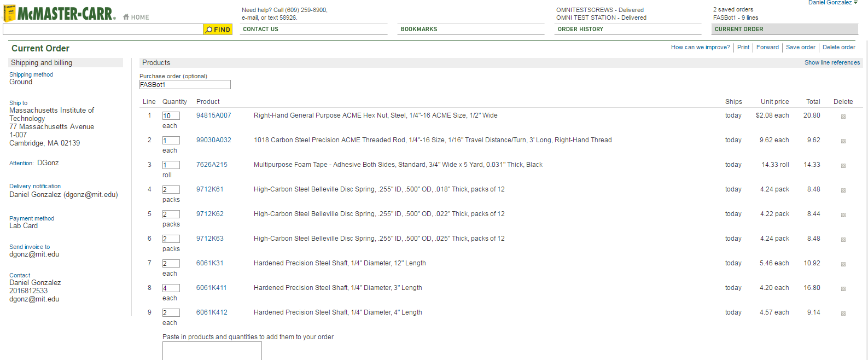Open product link 9712K63
The image size is (868, 360).
[x=210, y=239]
